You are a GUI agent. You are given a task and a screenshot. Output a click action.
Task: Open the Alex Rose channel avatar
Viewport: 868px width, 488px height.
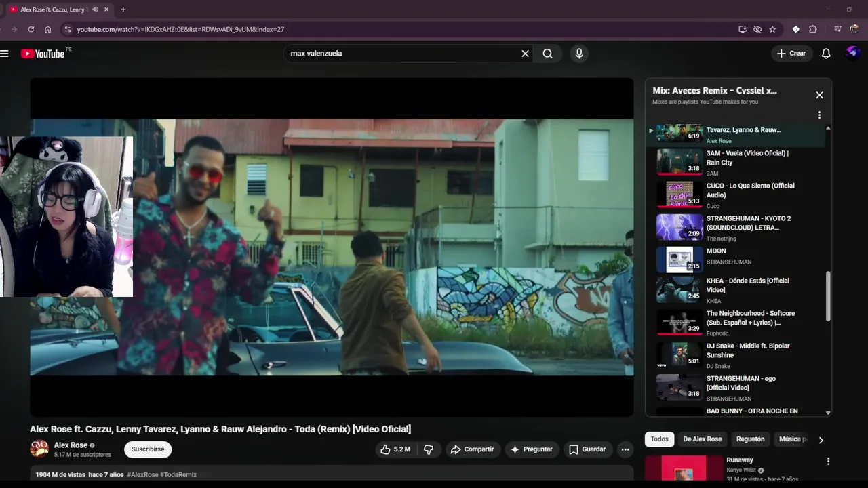pos(39,449)
